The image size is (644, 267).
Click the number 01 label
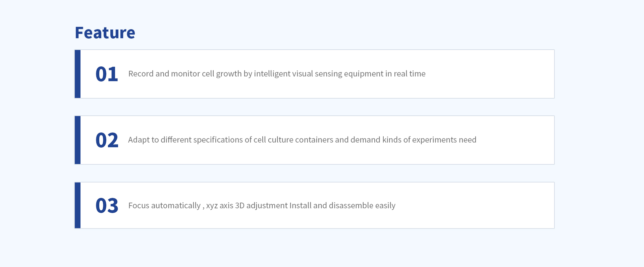coord(107,74)
